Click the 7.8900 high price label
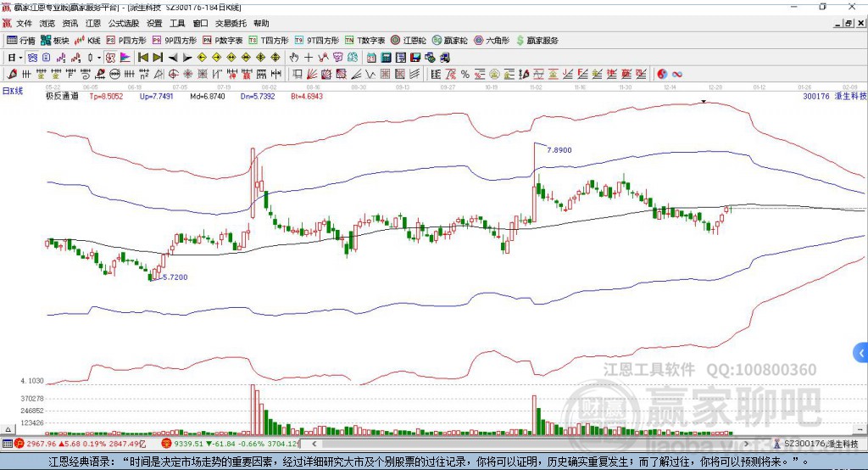868x470 pixels. tap(559, 149)
